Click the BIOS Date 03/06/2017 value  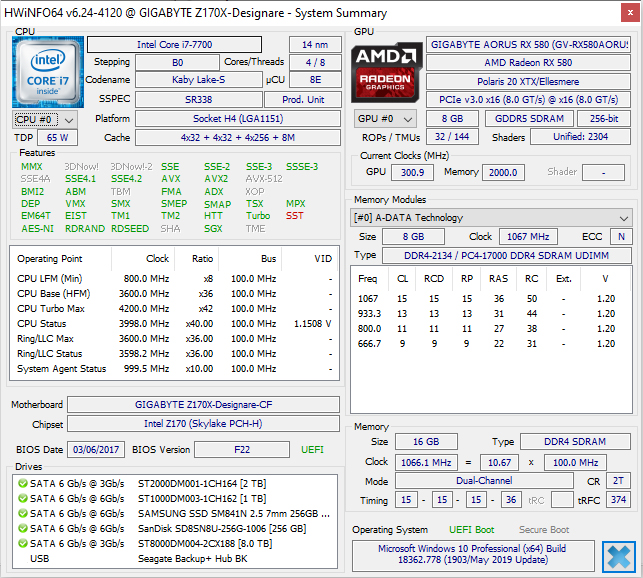pos(96,450)
